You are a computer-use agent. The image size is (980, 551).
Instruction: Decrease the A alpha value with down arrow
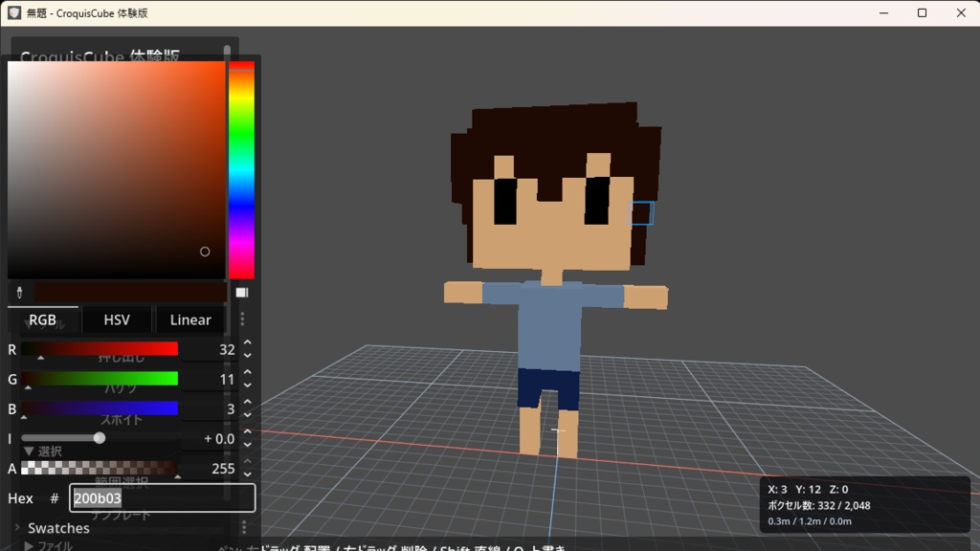[x=248, y=474]
